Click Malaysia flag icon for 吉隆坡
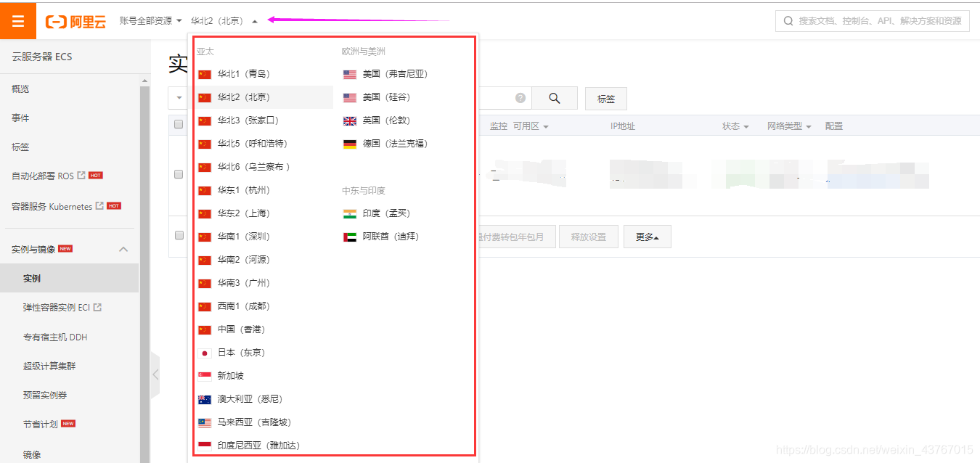 204,422
